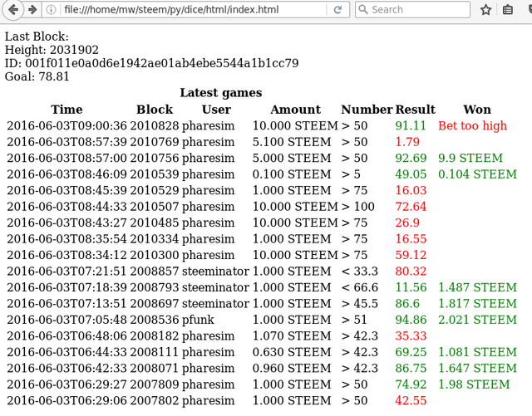532x416 pixels.
Task: Click the result value 94.86
Action: coord(411,320)
